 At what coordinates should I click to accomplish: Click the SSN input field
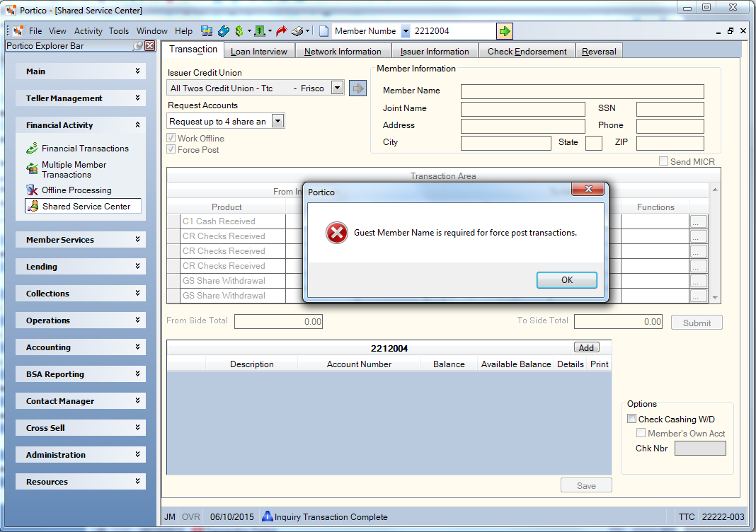tap(670, 109)
